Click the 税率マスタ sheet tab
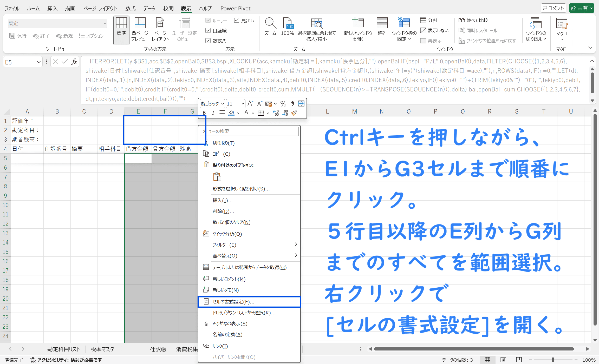Image resolution: width=599 pixels, height=364 pixels. click(102, 349)
